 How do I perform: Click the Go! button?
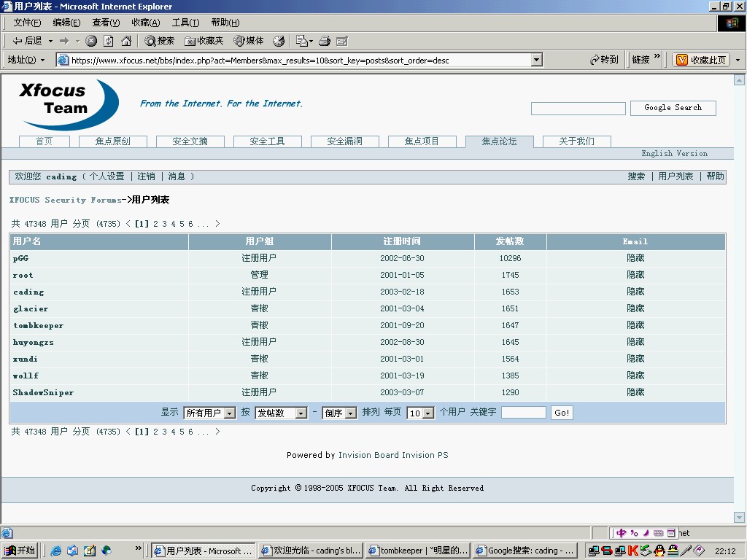pos(562,413)
